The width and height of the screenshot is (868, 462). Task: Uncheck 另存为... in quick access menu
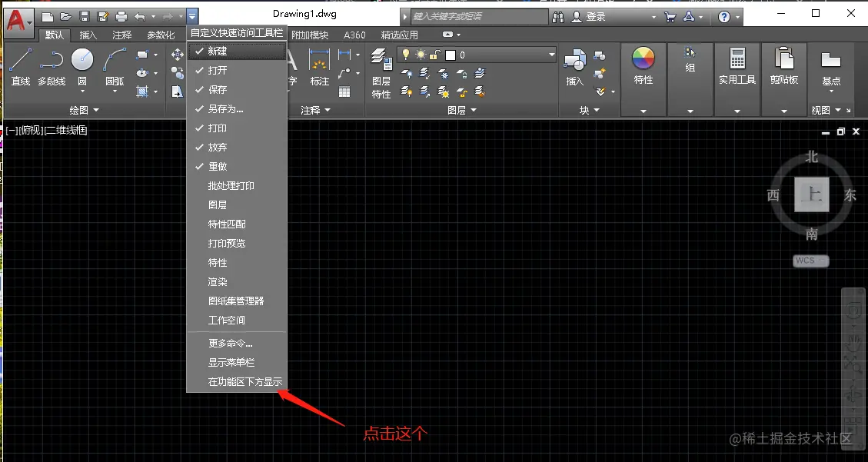coord(237,109)
